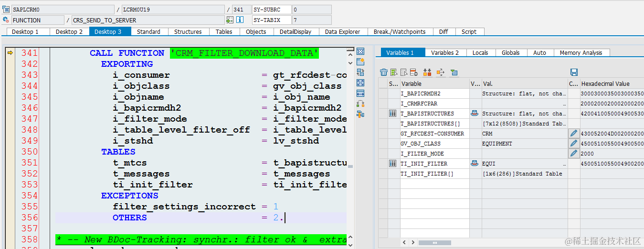
Task: Click the CALL FUNCTION line 341 code
Action: tap(204, 53)
